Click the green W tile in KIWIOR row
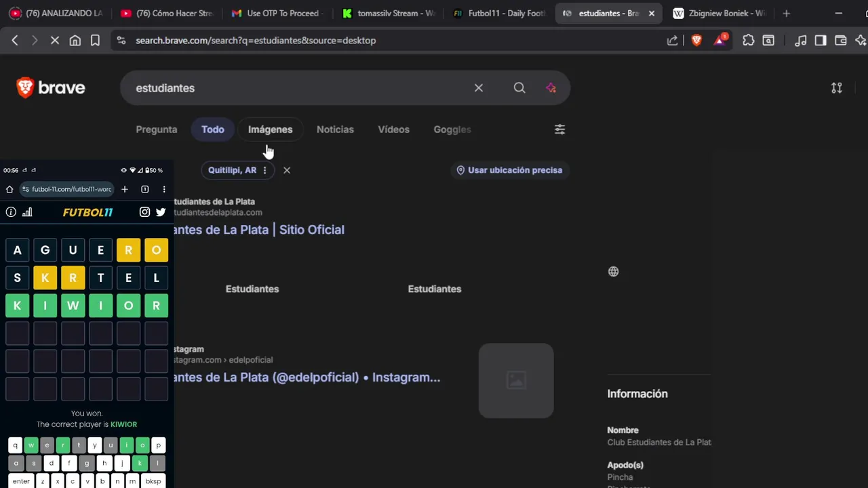Viewport: 868px width, 488px height. pyautogui.click(x=73, y=306)
